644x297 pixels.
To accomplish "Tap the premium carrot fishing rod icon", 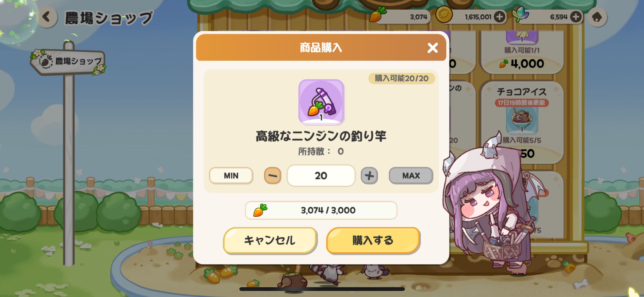I will [x=321, y=102].
